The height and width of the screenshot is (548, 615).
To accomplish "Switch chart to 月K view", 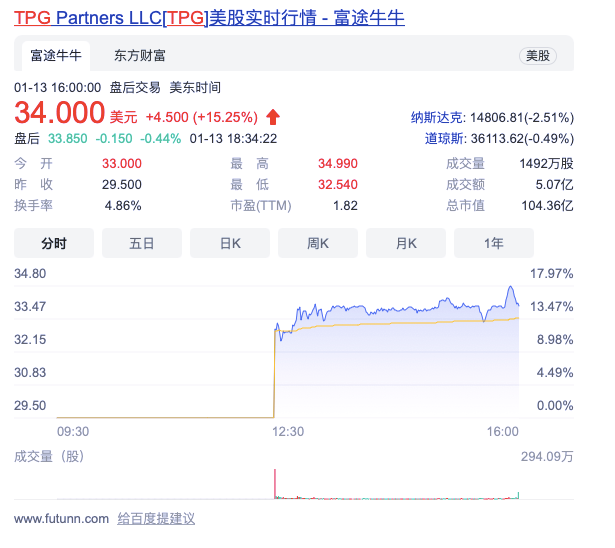I will tap(406, 243).
